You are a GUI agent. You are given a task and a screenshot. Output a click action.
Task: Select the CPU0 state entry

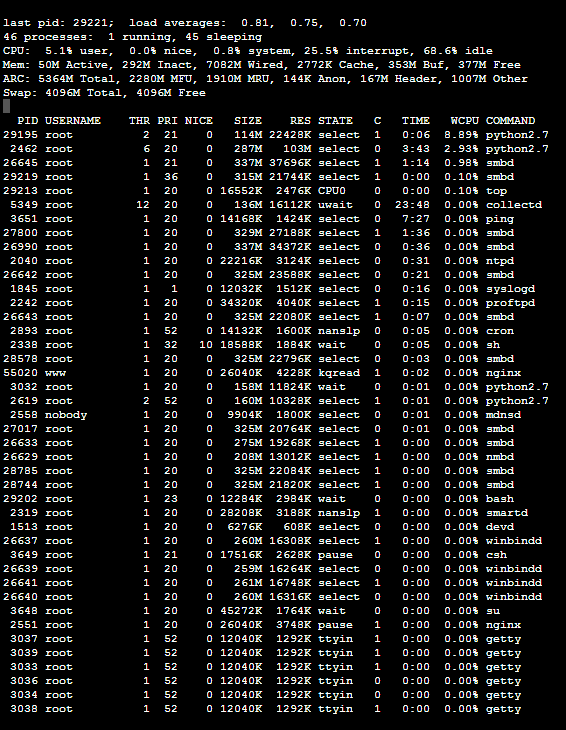pyautogui.click(x=332, y=191)
